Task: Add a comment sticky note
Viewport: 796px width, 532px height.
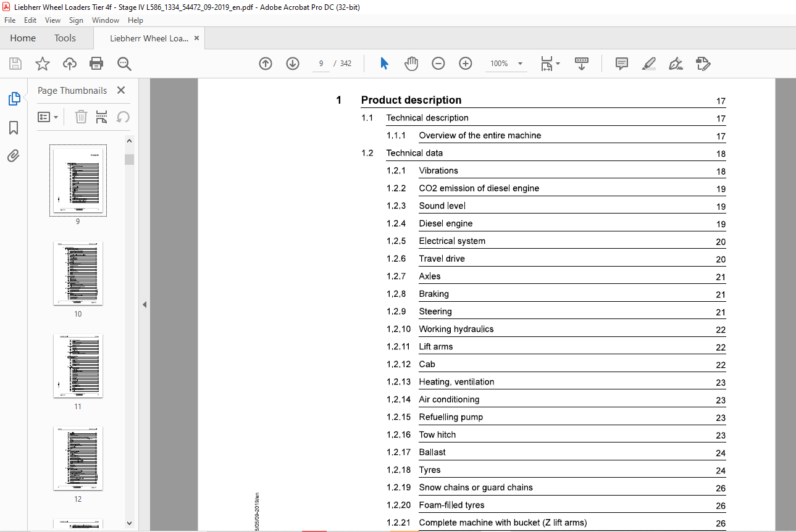Action: (622, 64)
